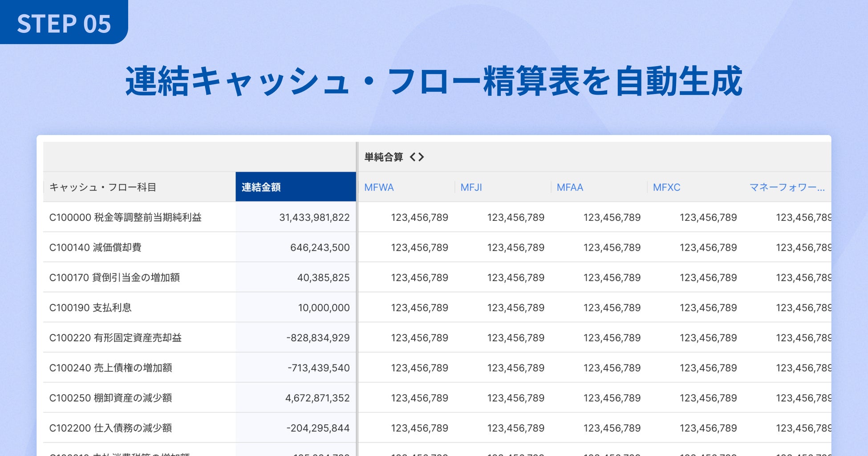Select the C100240 売上債権の増加額 row
This screenshot has height=456, width=868.
[x=110, y=368]
